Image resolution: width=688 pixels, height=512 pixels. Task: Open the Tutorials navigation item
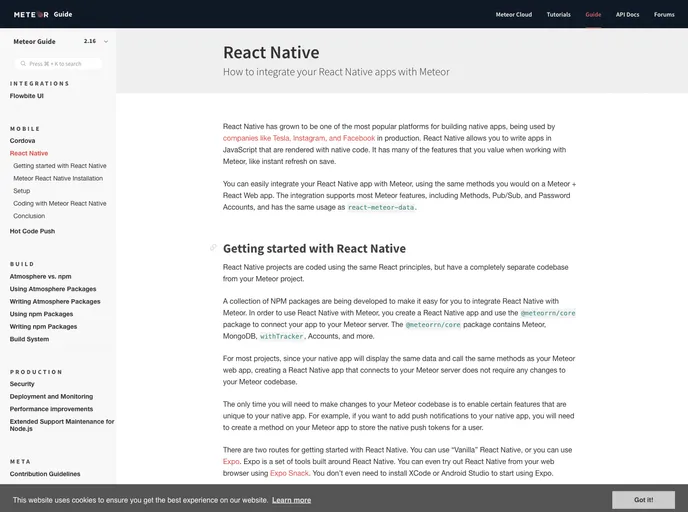click(x=559, y=14)
